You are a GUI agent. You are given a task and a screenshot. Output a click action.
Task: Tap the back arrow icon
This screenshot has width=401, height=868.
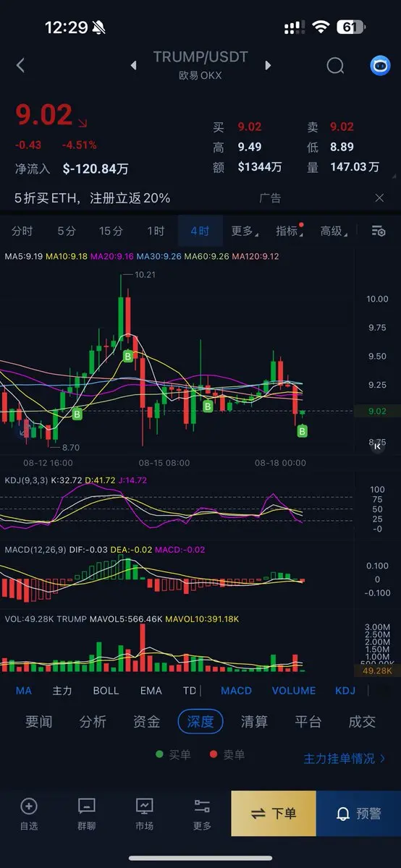[x=20, y=65]
